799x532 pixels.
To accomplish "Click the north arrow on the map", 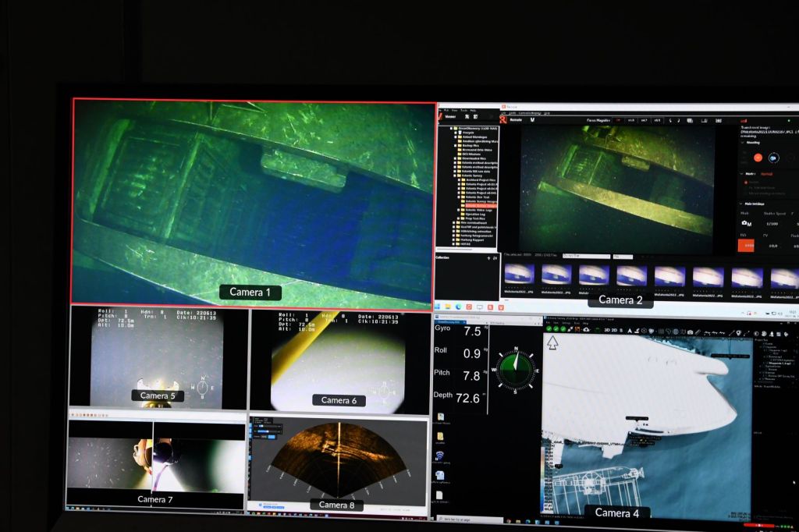I will coord(552,342).
